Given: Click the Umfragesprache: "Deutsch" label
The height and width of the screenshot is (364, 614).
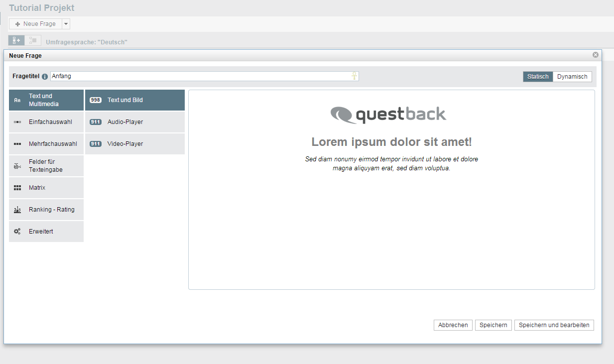Looking at the screenshot, I should click(x=87, y=42).
